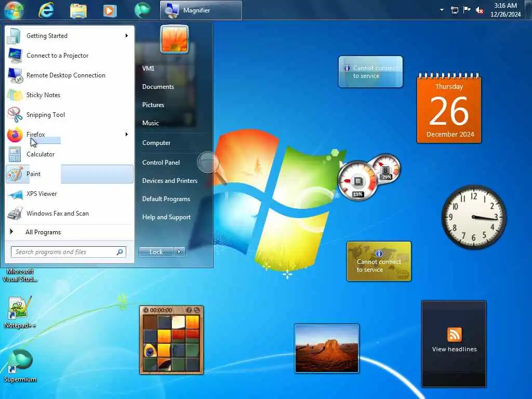This screenshot has height=399, width=532.
Task: Click View headlines in feed gadget
Action: click(454, 349)
